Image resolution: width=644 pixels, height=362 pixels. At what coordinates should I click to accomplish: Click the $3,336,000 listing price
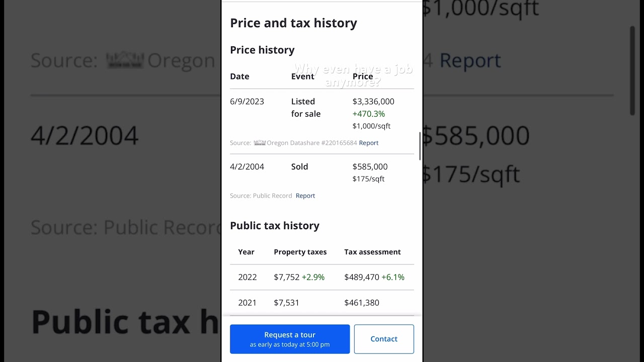[373, 102]
